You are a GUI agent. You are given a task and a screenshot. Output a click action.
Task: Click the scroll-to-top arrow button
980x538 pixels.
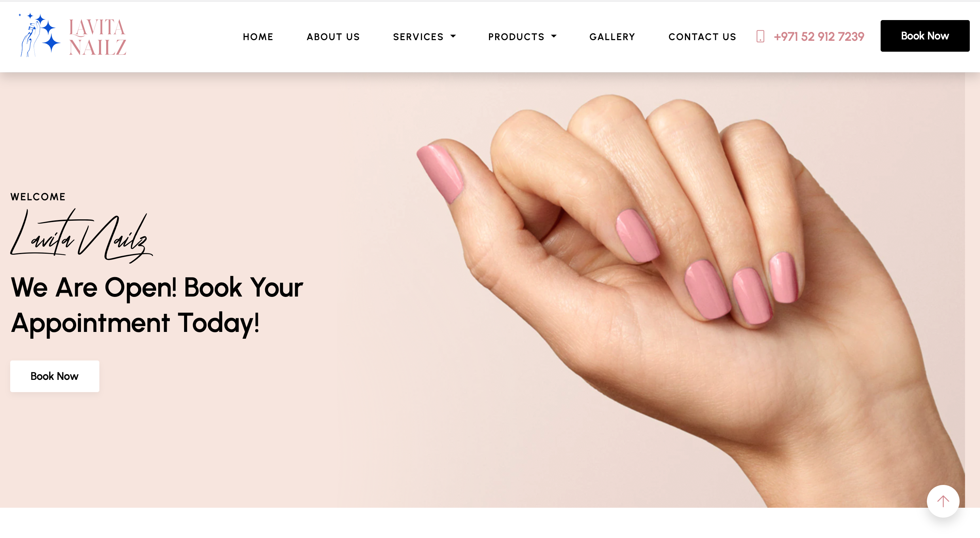click(943, 501)
